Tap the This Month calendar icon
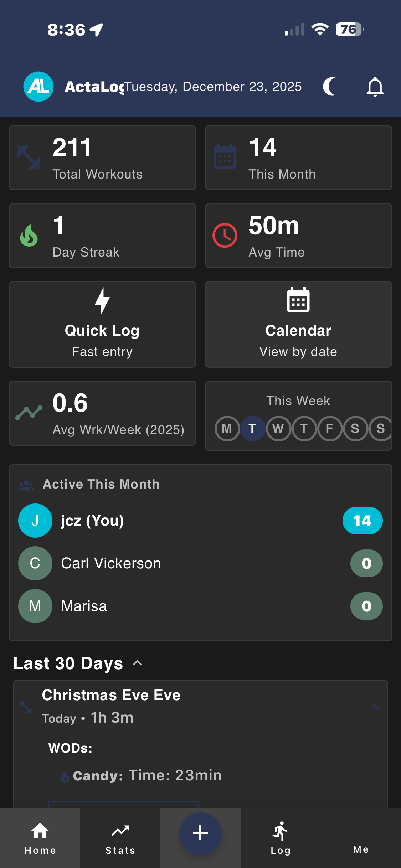401x868 pixels. (x=225, y=156)
